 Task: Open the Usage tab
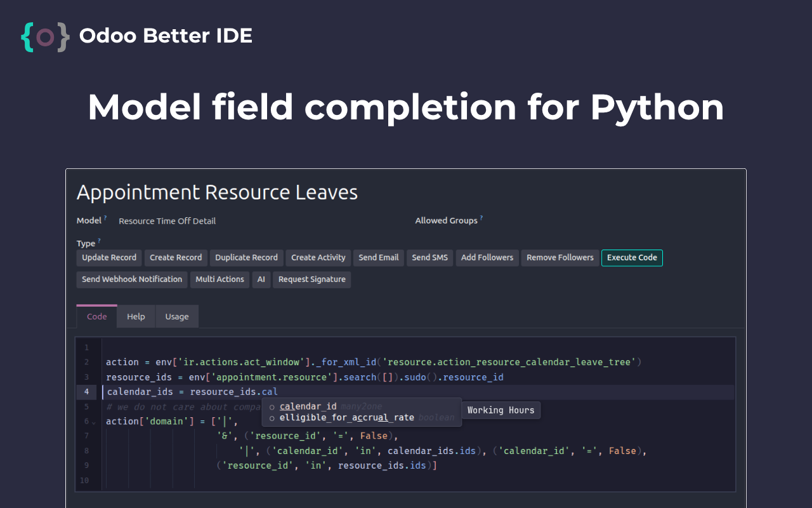[x=177, y=316]
